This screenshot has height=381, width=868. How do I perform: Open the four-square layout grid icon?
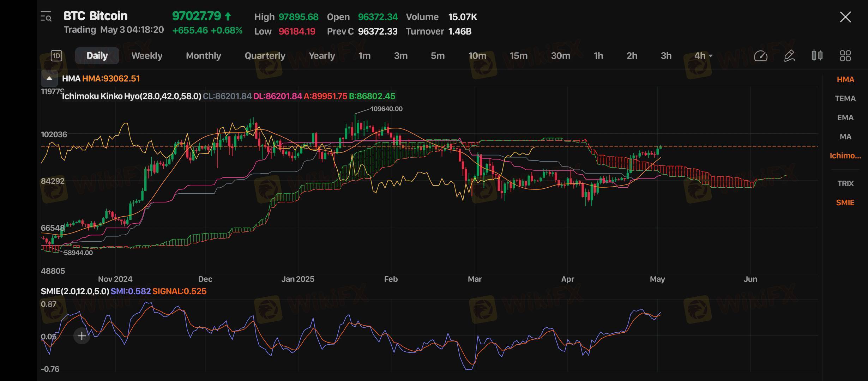click(845, 56)
